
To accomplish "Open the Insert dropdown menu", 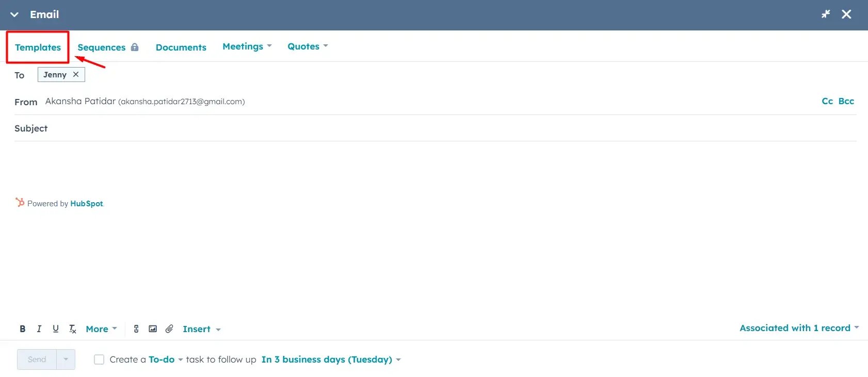I will 202,329.
